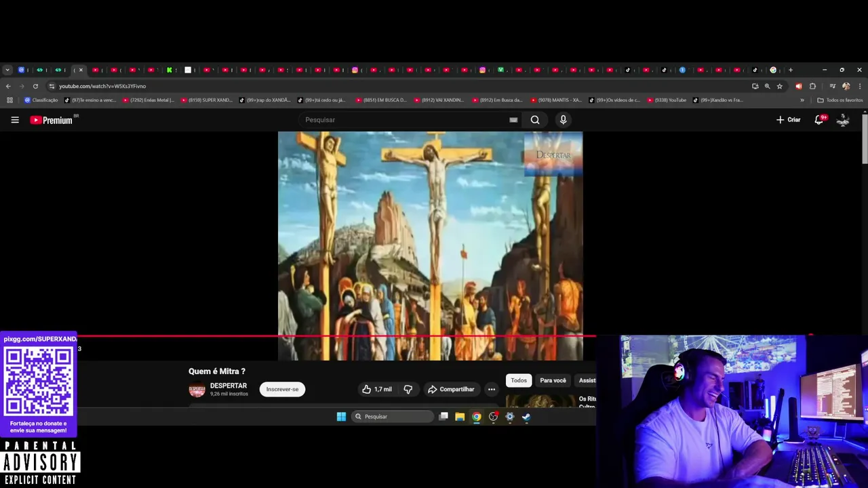Switch to the Google tab
The image size is (868, 488).
coord(773,70)
